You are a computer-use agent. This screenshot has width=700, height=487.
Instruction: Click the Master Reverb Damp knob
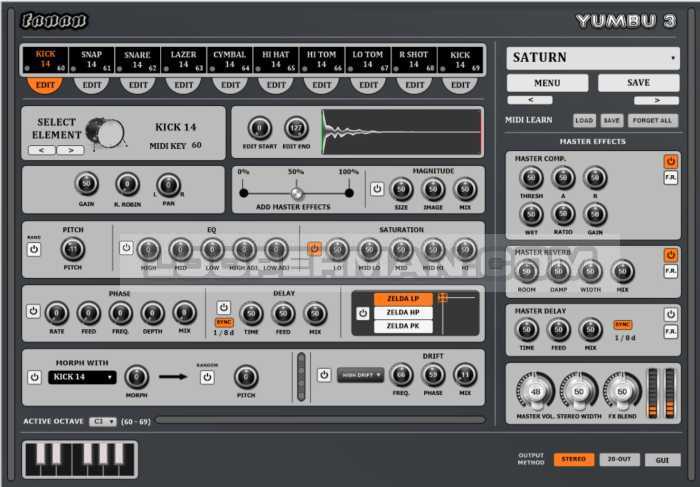(x=558, y=271)
